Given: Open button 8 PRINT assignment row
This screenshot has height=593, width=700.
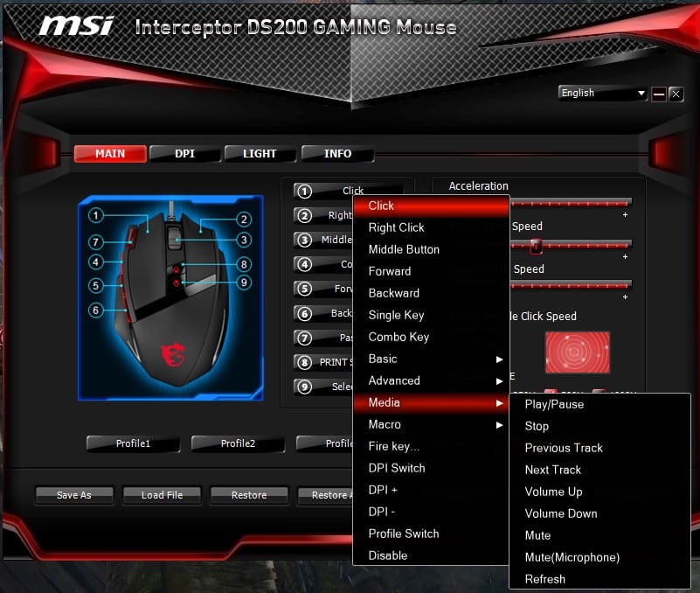Looking at the screenshot, I should click(x=323, y=362).
